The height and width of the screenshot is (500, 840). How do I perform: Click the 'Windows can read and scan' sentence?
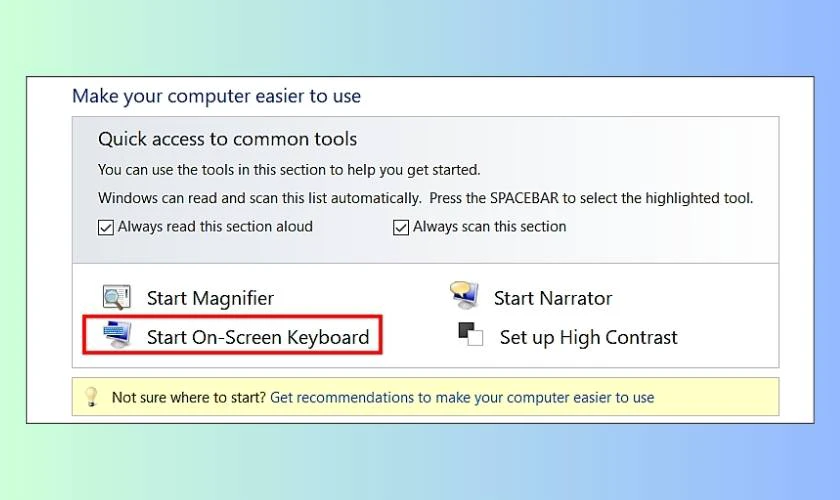259,198
